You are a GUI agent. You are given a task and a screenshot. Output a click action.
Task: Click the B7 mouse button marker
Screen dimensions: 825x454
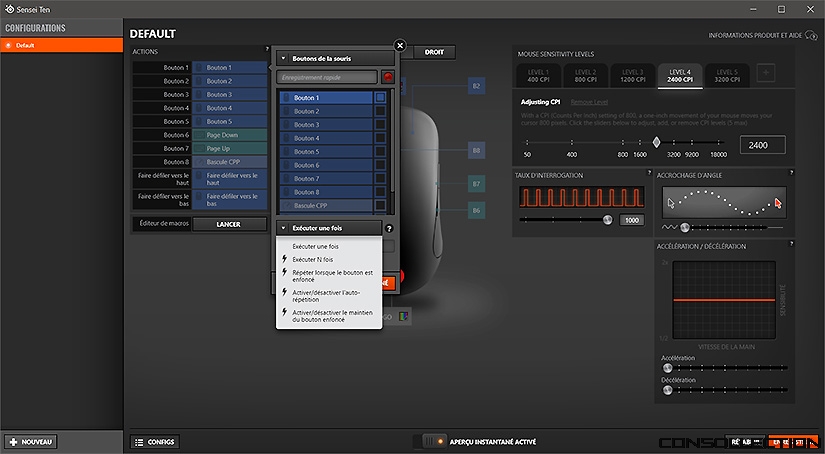(476, 184)
